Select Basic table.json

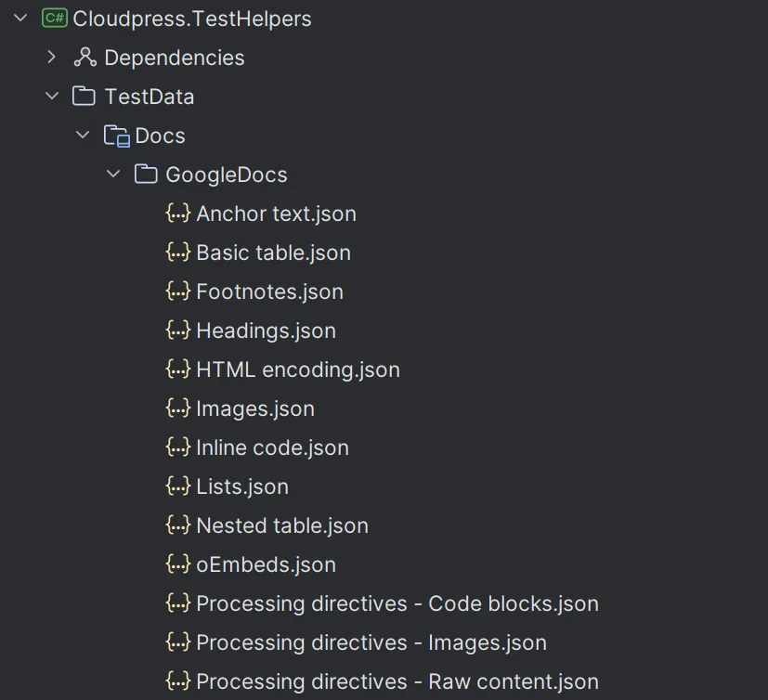point(273,253)
